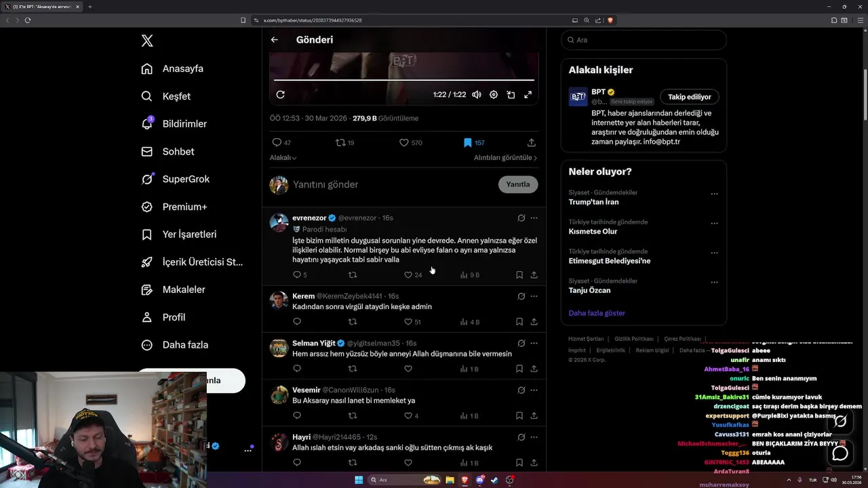Image resolution: width=868 pixels, height=488 pixels.
Task: Go back with the Gönderi arrow
Action: click(x=275, y=40)
